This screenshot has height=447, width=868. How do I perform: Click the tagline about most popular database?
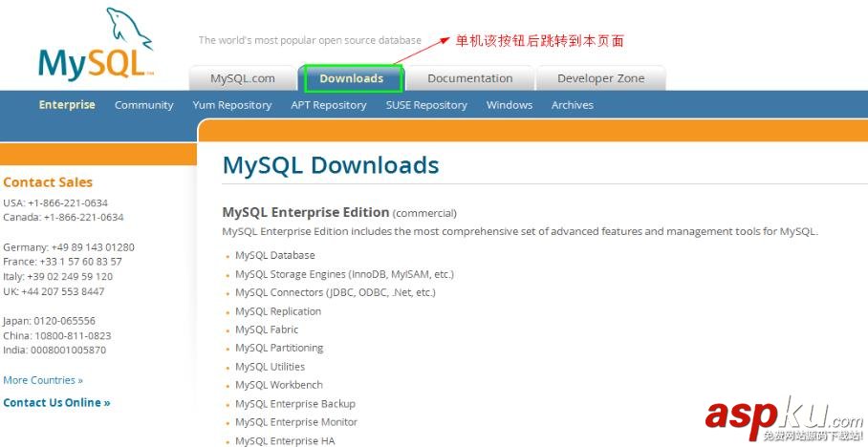point(310,40)
